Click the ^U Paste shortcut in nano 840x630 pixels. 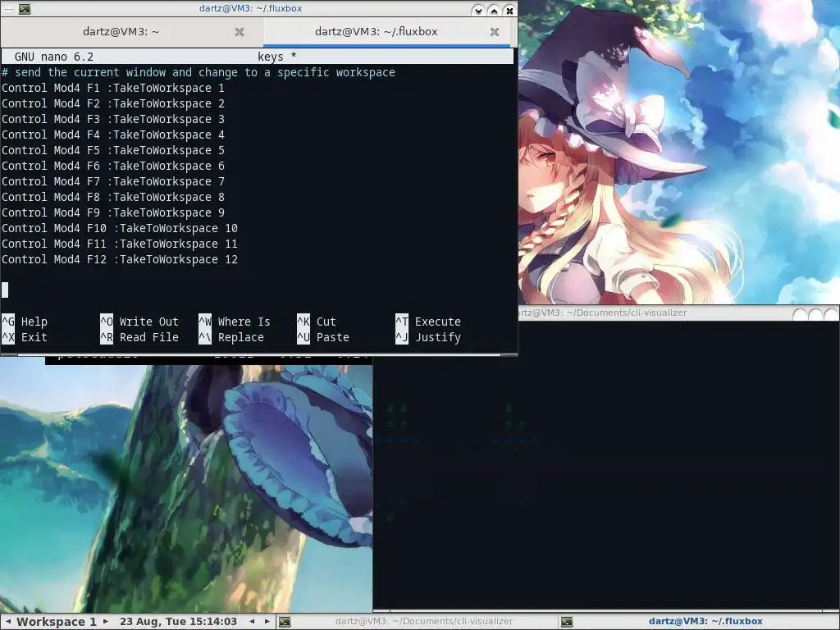coord(323,337)
